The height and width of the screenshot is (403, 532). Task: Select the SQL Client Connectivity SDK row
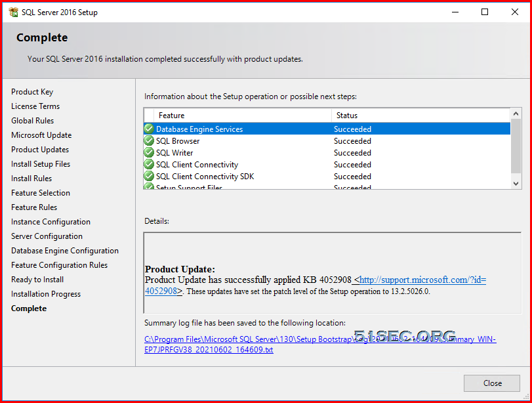(x=327, y=176)
